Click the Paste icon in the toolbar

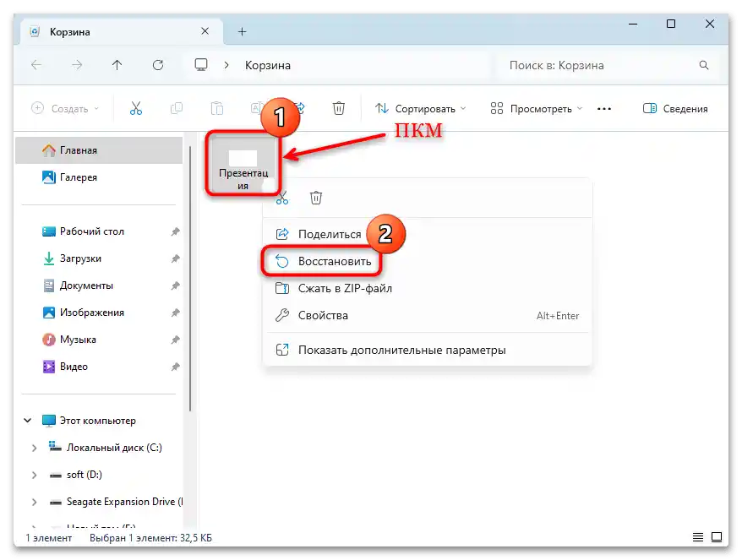pyautogui.click(x=217, y=108)
